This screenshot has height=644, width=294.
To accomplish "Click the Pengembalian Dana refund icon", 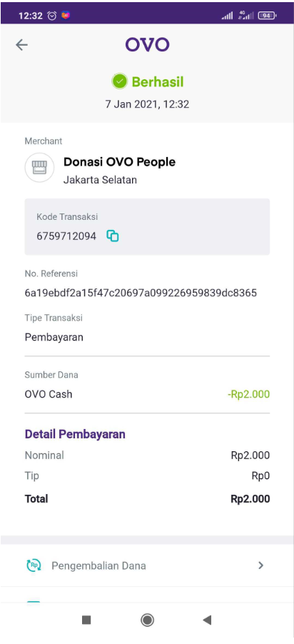I will tap(34, 565).
